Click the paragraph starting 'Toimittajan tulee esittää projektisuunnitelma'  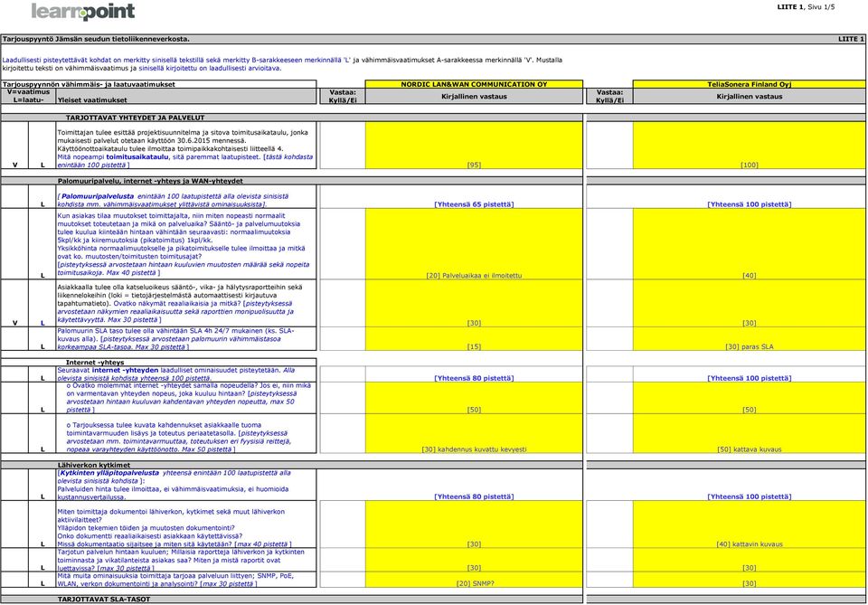186,149
